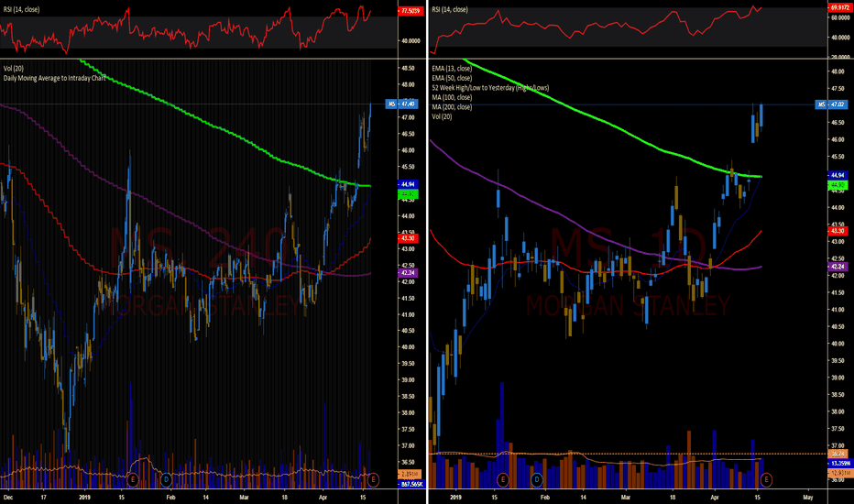The image size is (854, 504).
Task: Click the Apr label on left time axis
Action: pyautogui.click(x=323, y=497)
